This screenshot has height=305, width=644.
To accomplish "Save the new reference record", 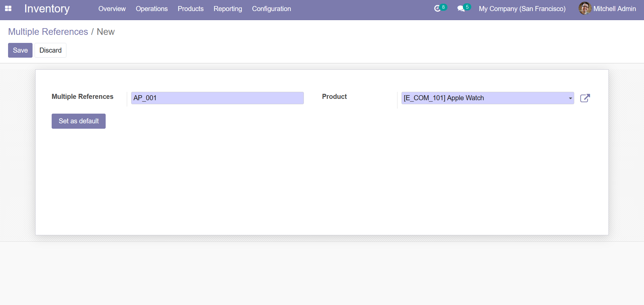I will tap(20, 50).
